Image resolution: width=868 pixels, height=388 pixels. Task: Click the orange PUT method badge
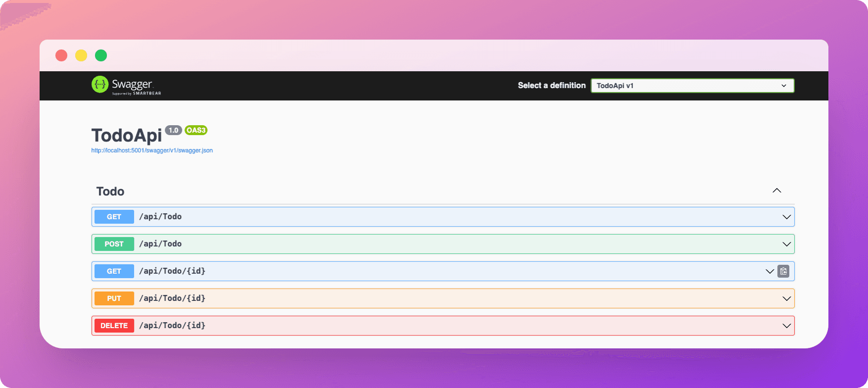click(114, 298)
